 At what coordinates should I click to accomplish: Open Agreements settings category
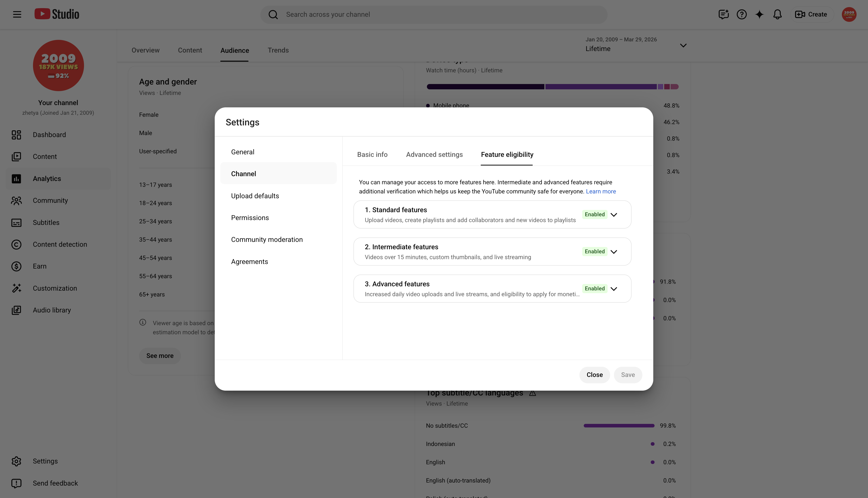tap(278, 262)
